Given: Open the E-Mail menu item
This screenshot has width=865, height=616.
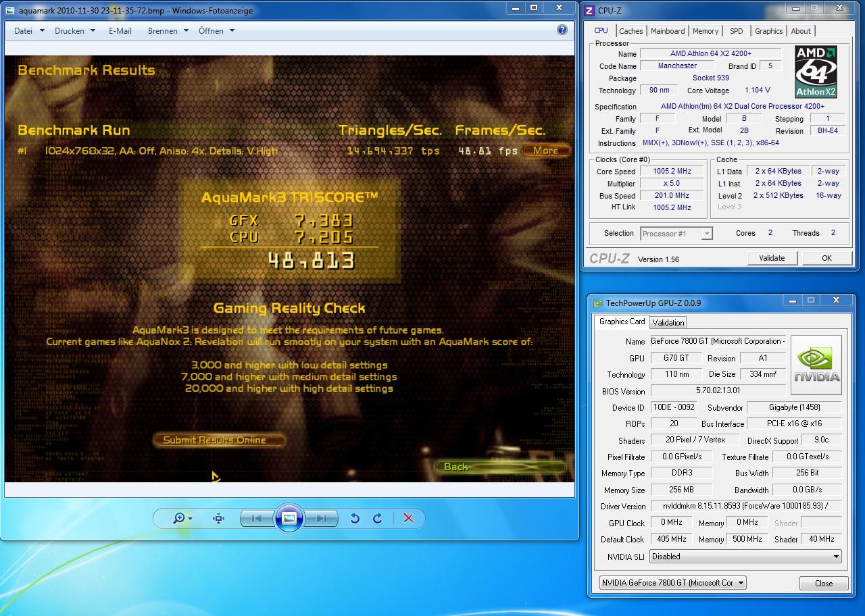Looking at the screenshot, I should click(120, 30).
